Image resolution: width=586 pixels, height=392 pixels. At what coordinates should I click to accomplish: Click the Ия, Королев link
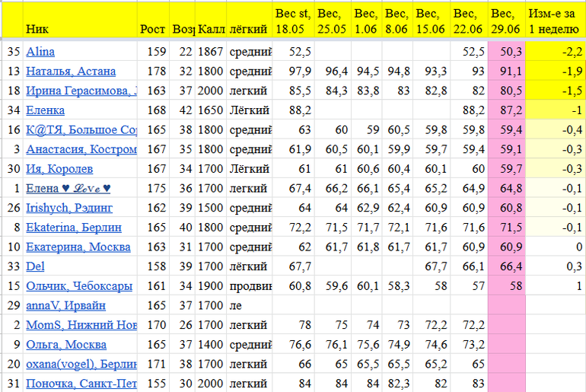[59, 169]
